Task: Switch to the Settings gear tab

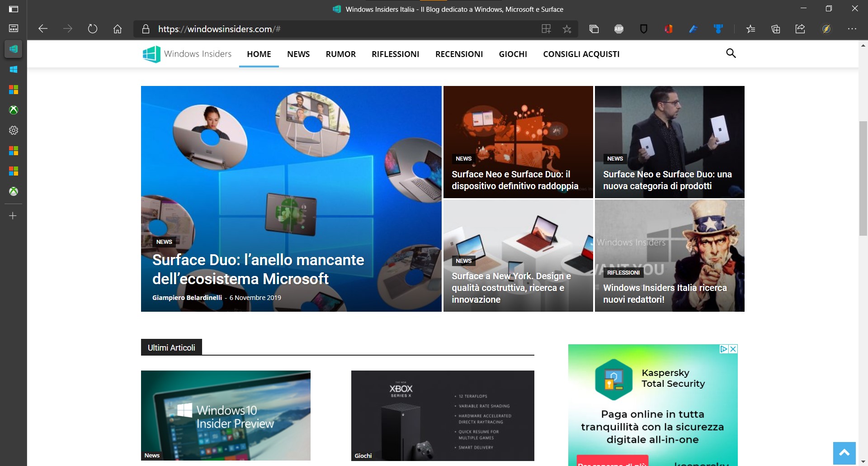Action: [14, 130]
